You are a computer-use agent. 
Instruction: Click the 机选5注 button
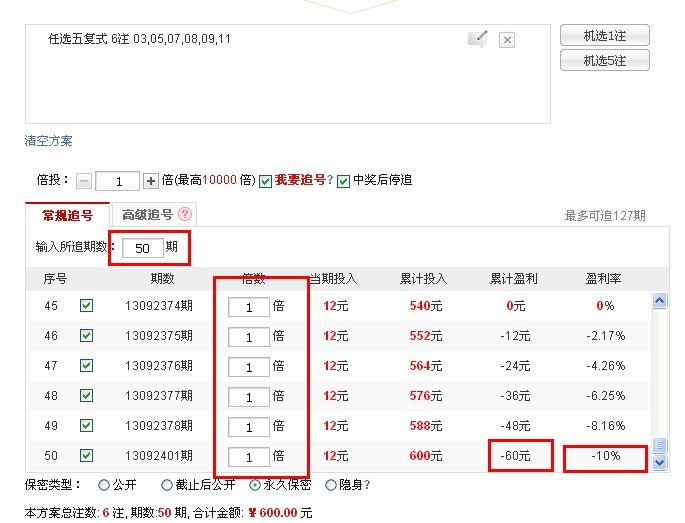click(x=604, y=61)
